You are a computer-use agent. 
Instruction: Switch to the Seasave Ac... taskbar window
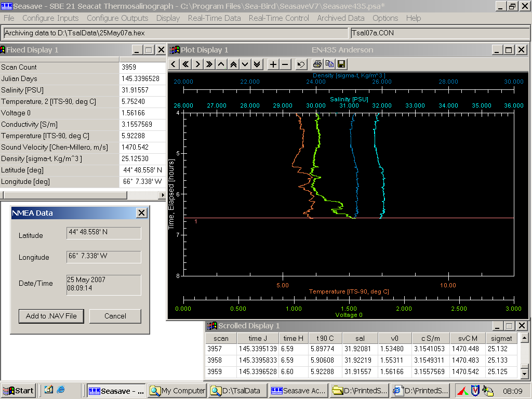tap(298, 391)
